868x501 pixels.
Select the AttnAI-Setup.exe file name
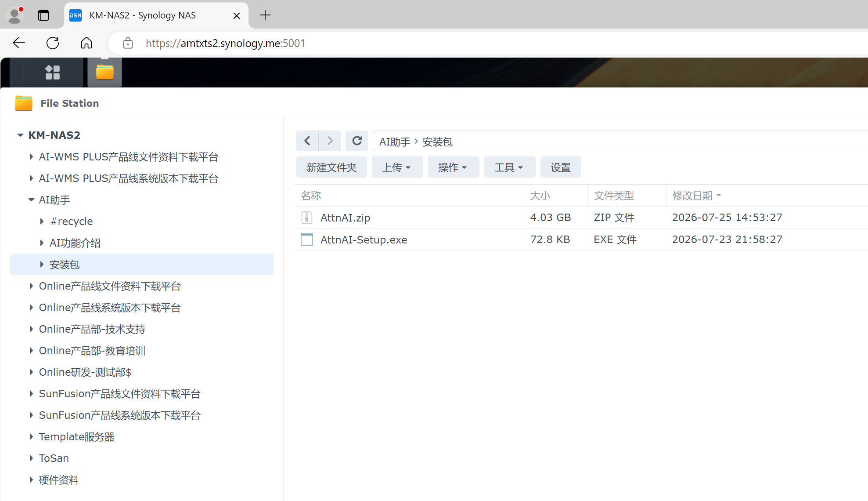tap(364, 240)
